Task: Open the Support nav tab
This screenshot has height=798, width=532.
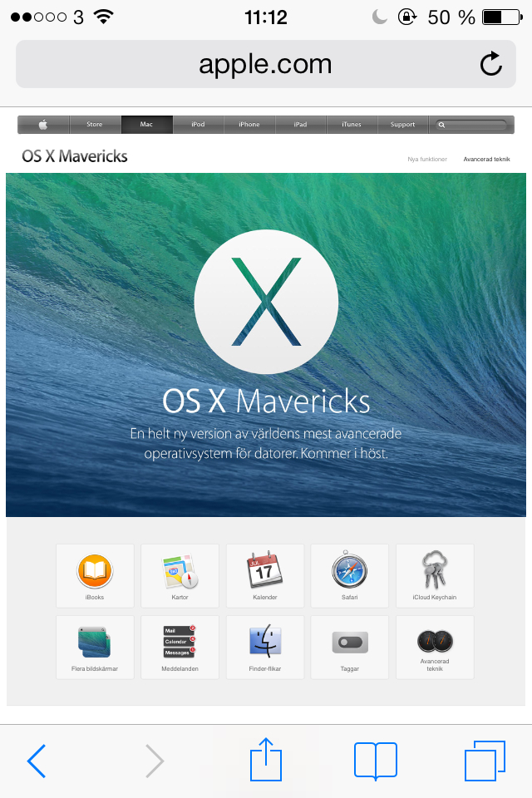Action: (x=402, y=125)
